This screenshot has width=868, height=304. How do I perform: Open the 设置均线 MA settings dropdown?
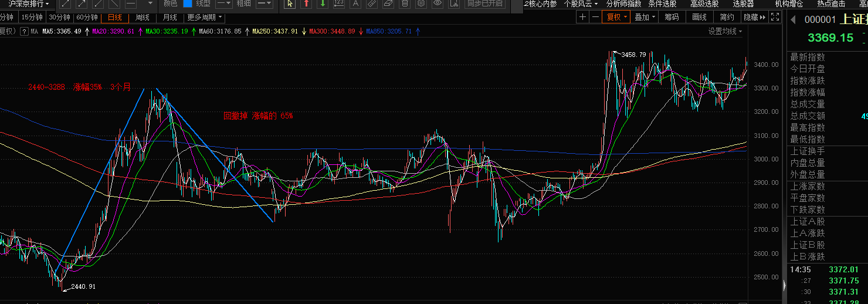[x=725, y=31]
